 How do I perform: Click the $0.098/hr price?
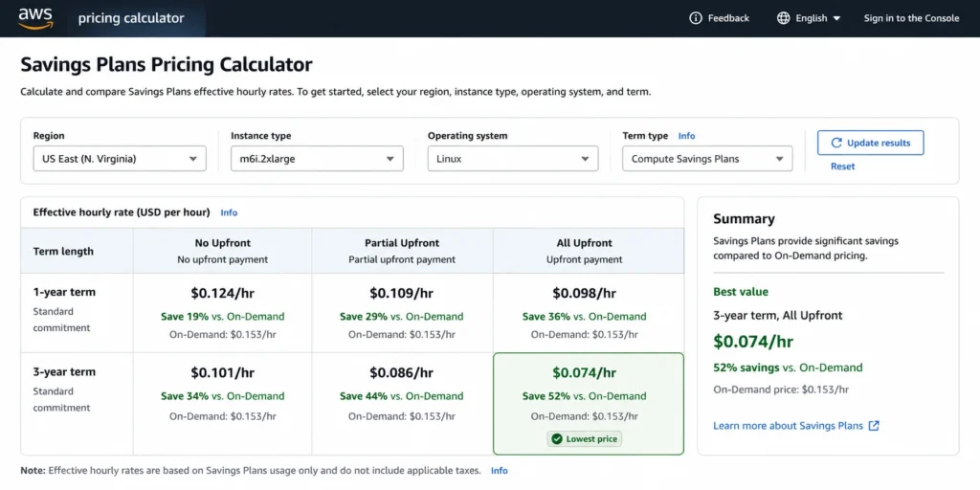point(585,293)
